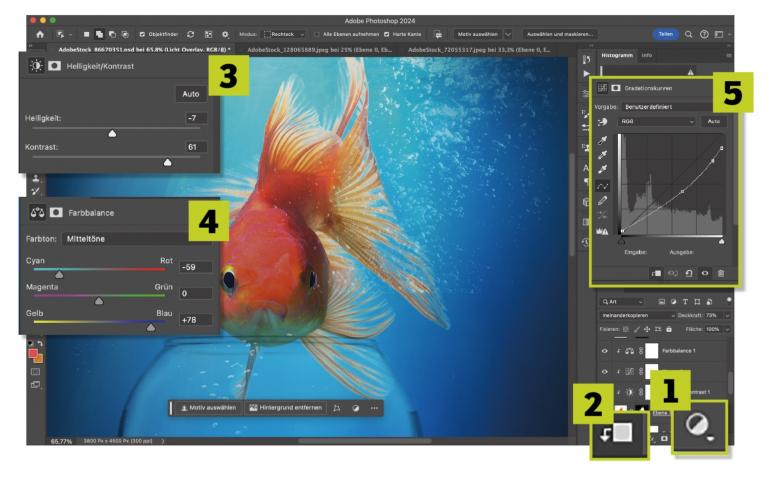The image size is (770, 487).
Task: Click Motiv auswählen in contextual task bar
Action: click(209, 408)
